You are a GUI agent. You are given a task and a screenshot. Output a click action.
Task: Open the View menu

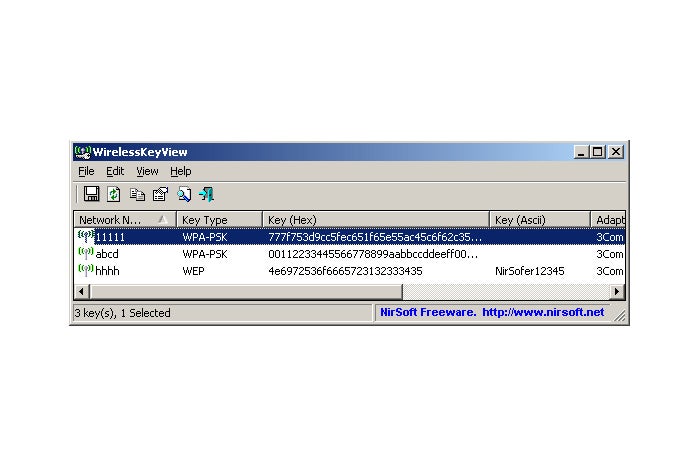pos(147,171)
